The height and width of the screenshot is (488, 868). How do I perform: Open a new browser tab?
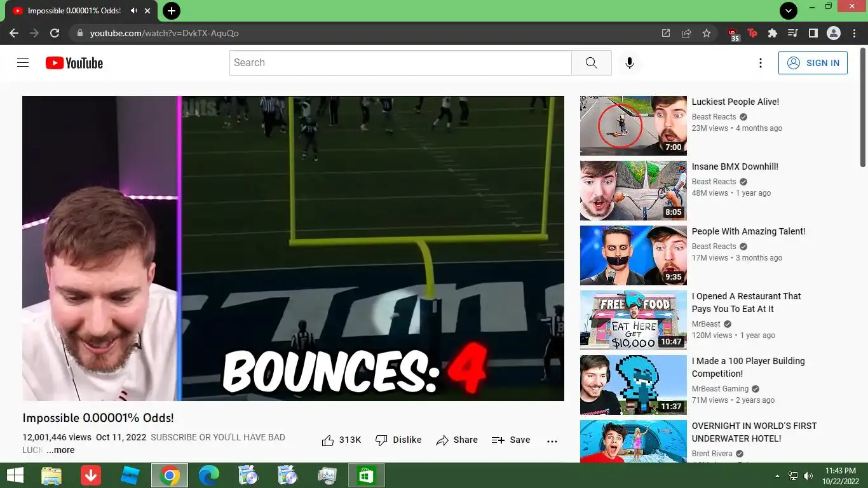171,11
